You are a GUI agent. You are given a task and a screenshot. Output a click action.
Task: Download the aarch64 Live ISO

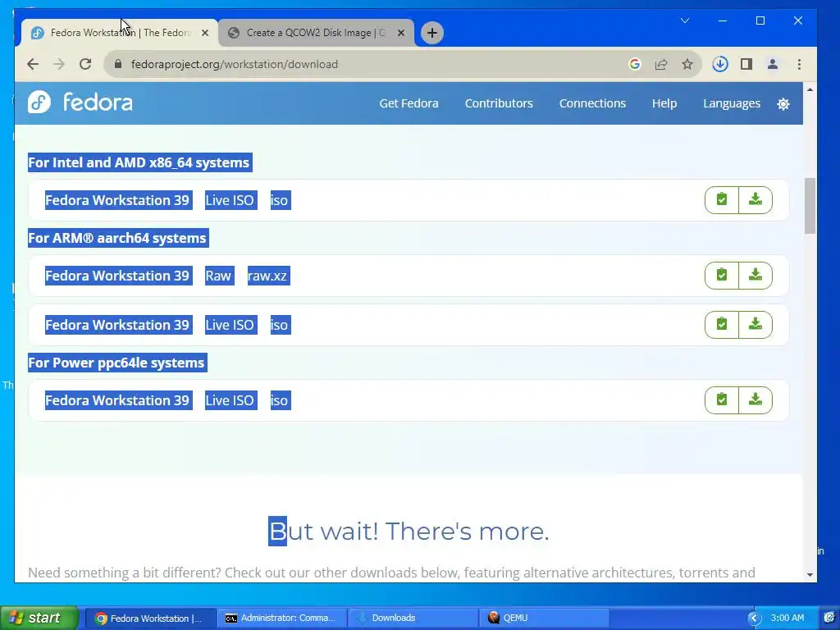click(756, 325)
